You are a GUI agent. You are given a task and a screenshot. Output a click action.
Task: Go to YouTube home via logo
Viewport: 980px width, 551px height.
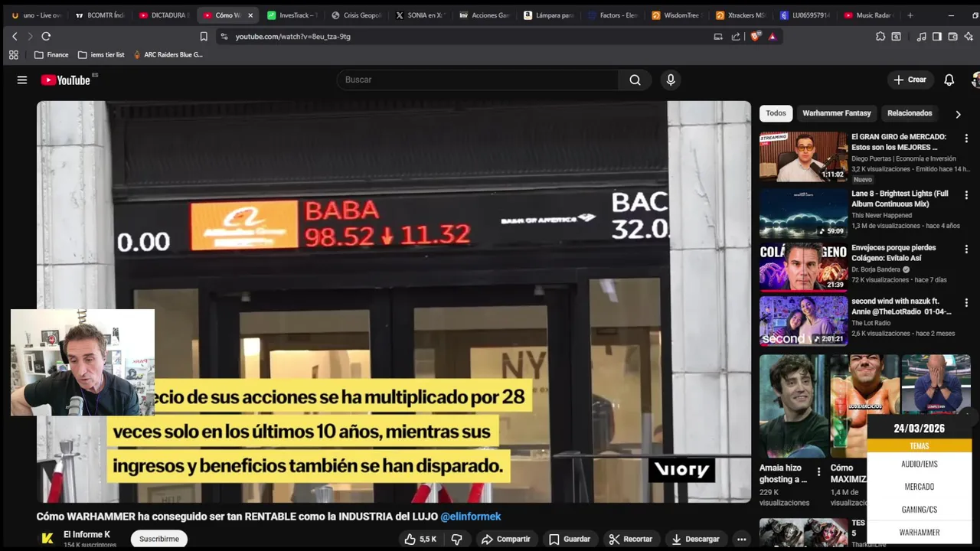click(65, 80)
